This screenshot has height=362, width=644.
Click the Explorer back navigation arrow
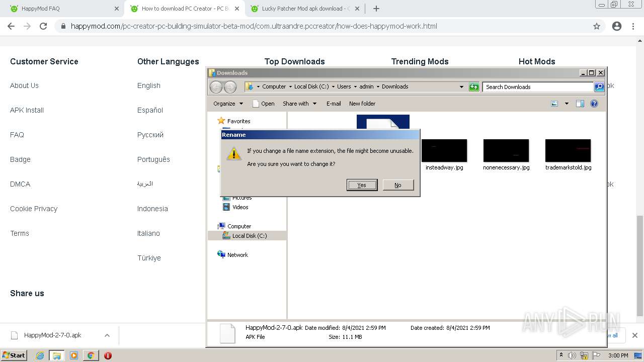pyautogui.click(x=216, y=87)
